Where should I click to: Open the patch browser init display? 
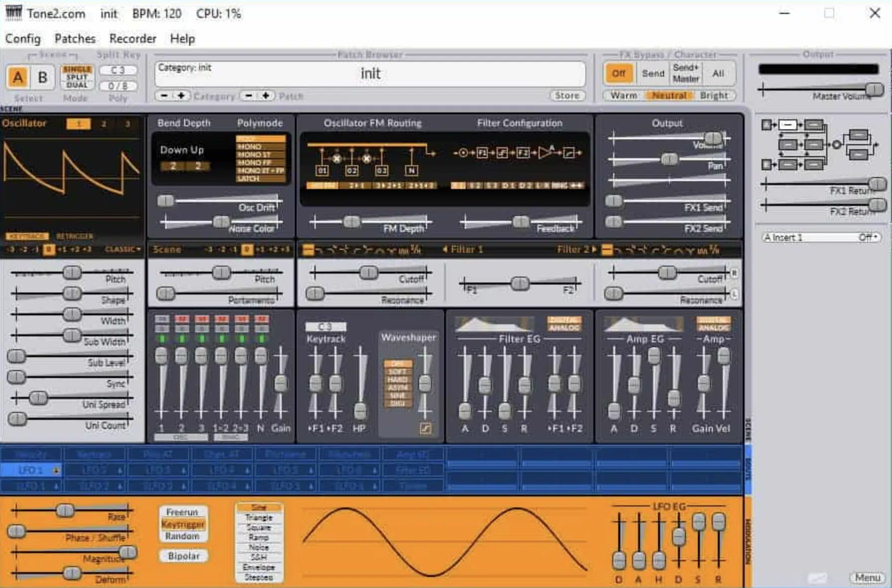370,74
